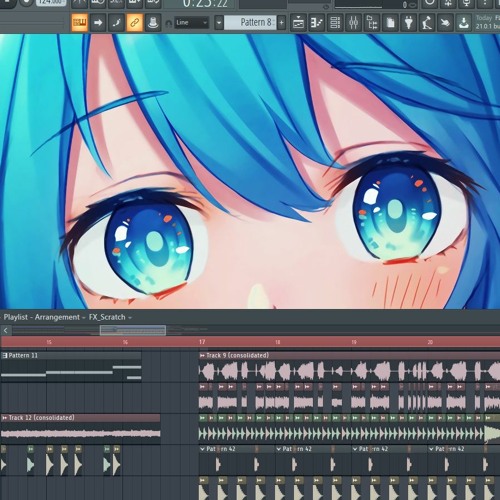Toggle the right-arrow auto-scroll button
500x500 pixels.
[98, 23]
